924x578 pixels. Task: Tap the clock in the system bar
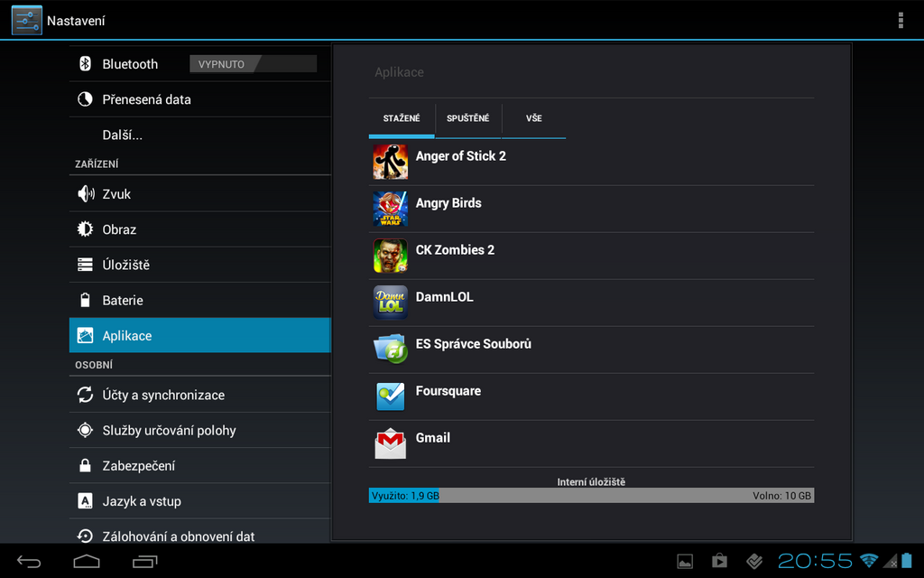pos(815,562)
